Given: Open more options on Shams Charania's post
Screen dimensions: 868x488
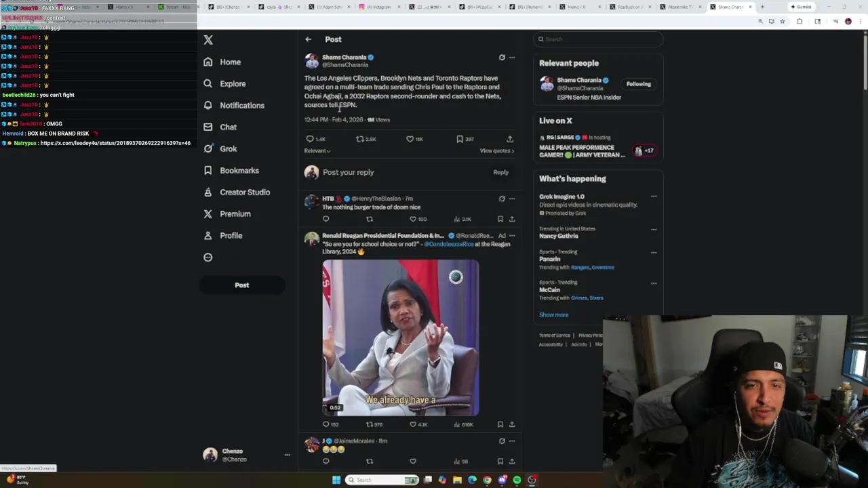Looking at the screenshot, I should (x=512, y=58).
